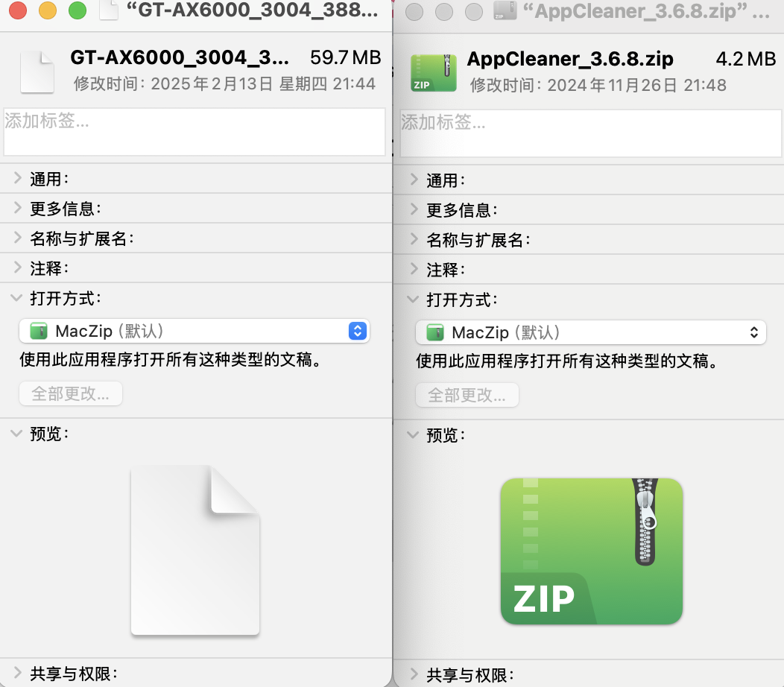Screen dimensions: 784x687
Task: Click truncated file name GT-AX6000_3004_3… heading
Action: pos(180,57)
